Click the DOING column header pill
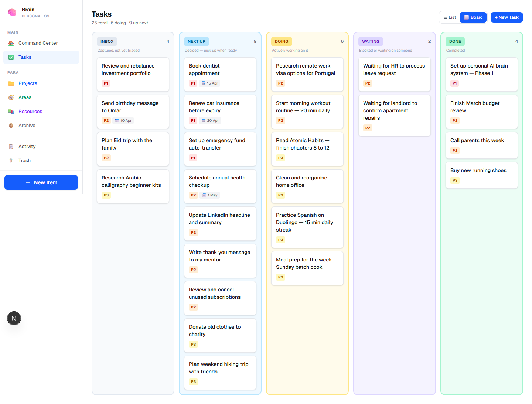Image resolution: width=532 pixels, height=404 pixels. pos(282,41)
